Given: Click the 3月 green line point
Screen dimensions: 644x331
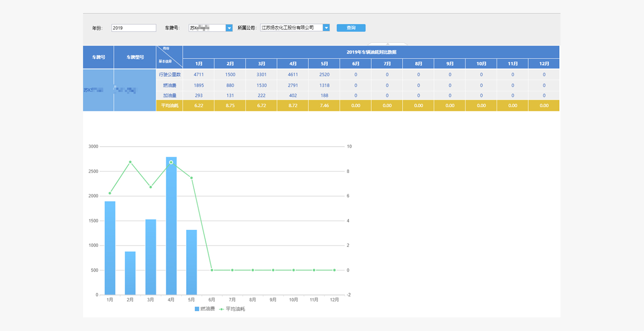Looking at the screenshot, I should click(150, 187).
